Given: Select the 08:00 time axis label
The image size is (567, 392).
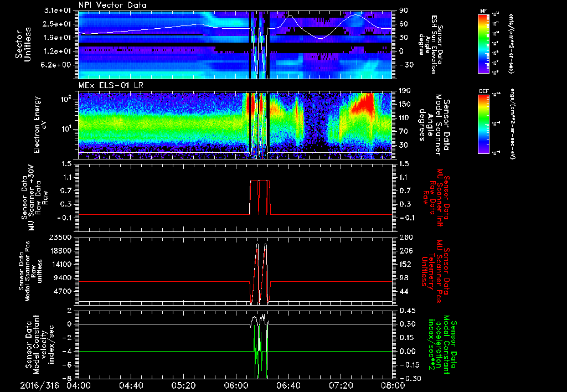Looking at the screenshot, I should (x=393, y=385).
